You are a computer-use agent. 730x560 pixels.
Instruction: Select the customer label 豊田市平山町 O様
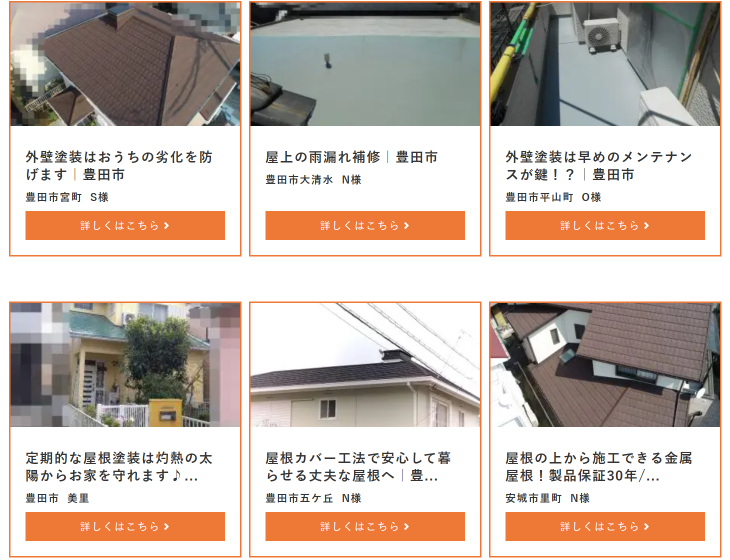point(553,197)
